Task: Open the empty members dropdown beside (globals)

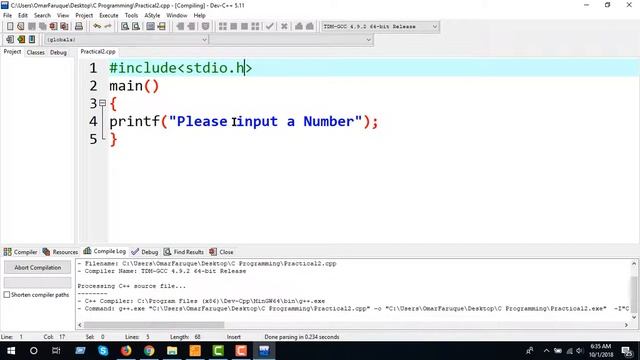Action: click(291, 40)
